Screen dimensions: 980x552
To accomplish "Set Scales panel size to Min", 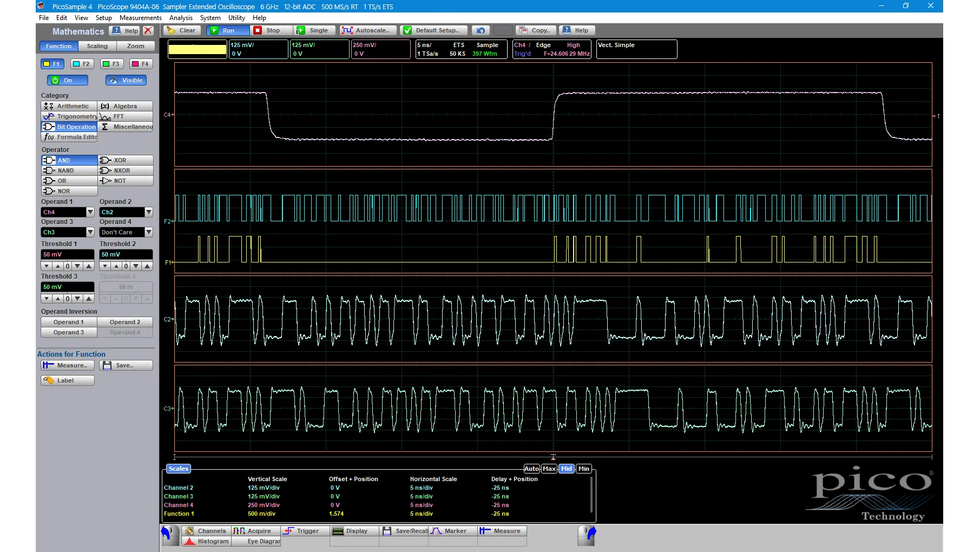I will point(583,469).
